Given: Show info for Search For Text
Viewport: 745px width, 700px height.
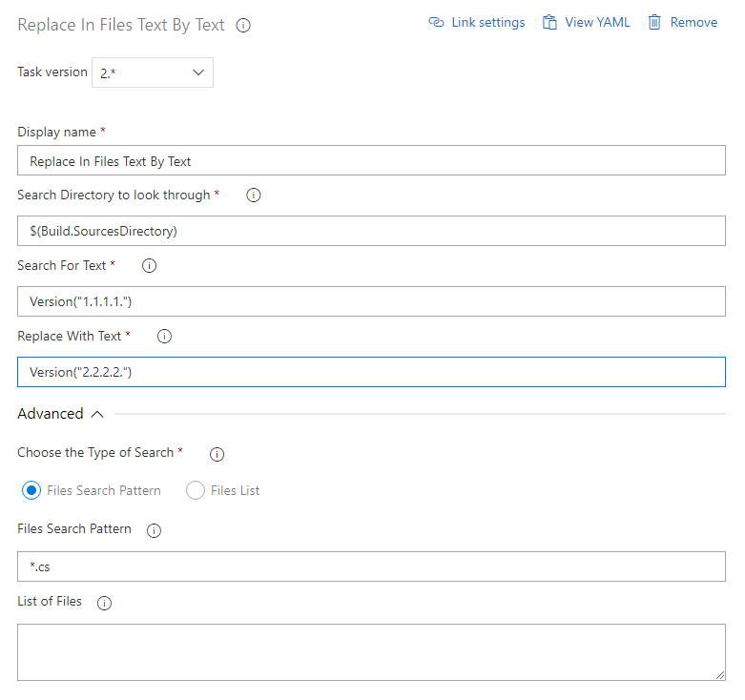Looking at the screenshot, I should tap(149, 265).
